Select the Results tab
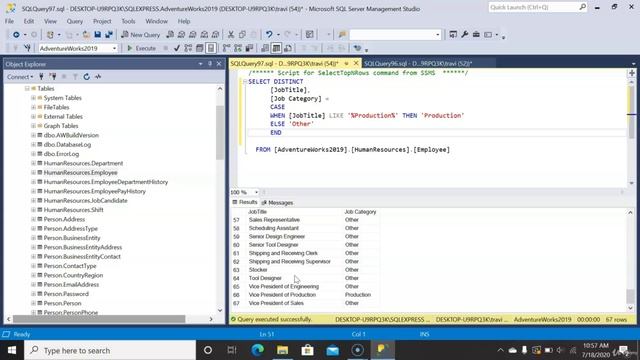This screenshot has width=640, height=360. (x=245, y=202)
